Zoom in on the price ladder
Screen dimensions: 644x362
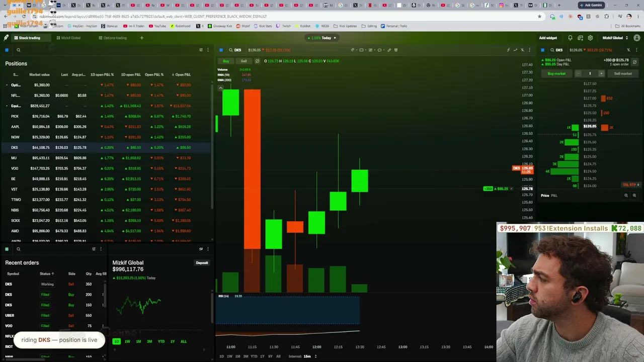634,196
